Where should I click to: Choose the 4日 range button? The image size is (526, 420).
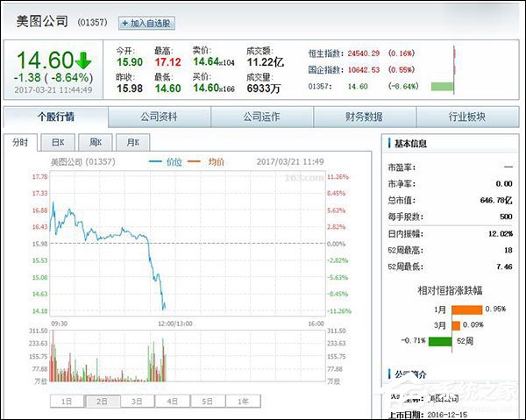(x=173, y=402)
